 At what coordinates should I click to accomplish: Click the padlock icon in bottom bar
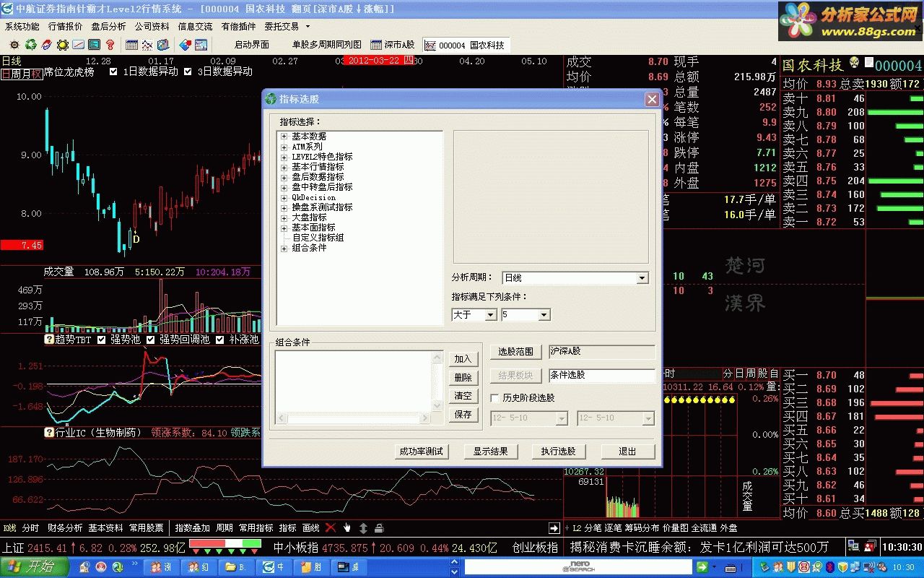[379, 528]
